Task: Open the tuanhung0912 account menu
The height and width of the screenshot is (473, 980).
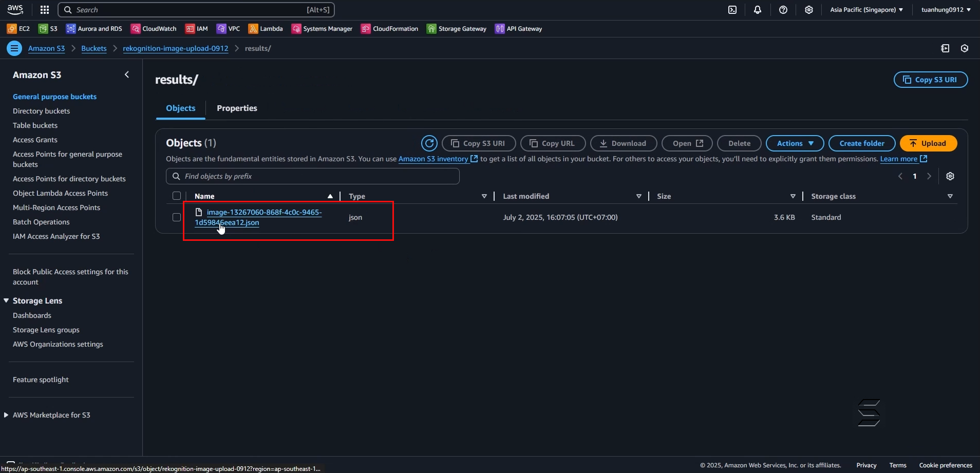Action: point(946,10)
